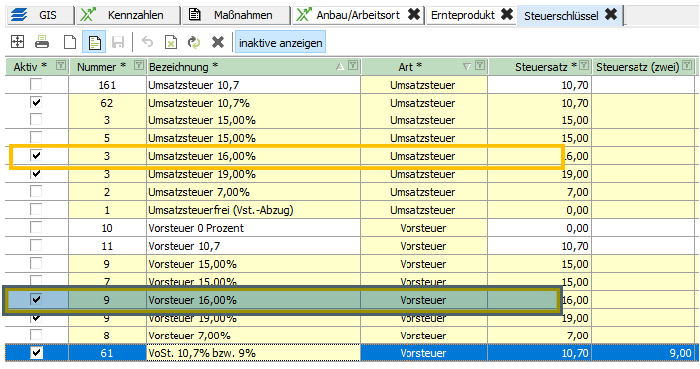Image resolution: width=700 pixels, height=369 pixels.
Task: Select the 'Vorsteuer 16,00%' name cell
Action: pos(253,300)
